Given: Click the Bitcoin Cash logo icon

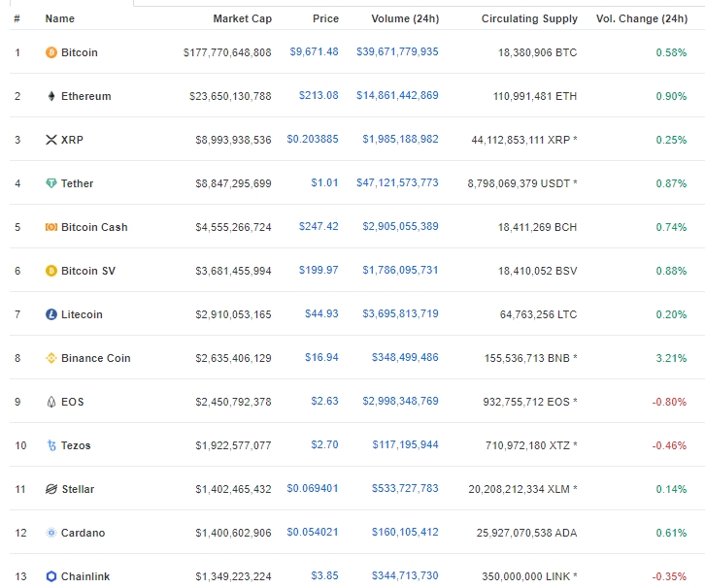Looking at the screenshot, I should tap(51, 227).
